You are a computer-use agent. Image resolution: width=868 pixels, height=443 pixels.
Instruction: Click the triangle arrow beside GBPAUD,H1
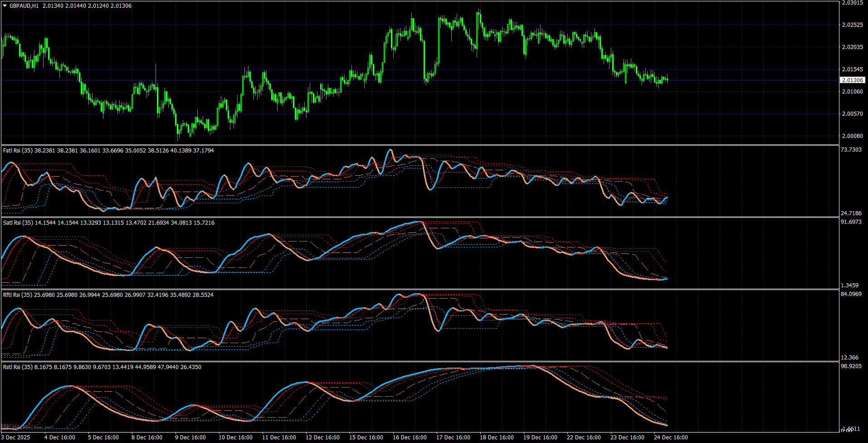5,6
